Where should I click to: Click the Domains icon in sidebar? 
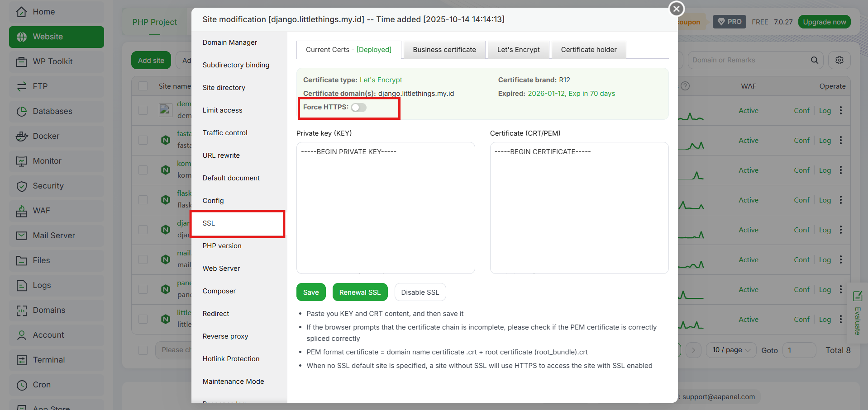(21, 310)
